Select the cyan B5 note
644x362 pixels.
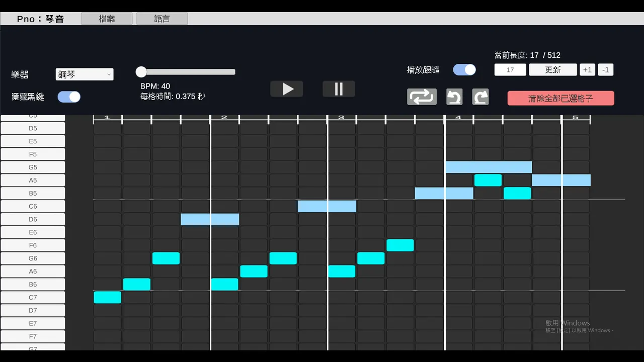(x=517, y=194)
